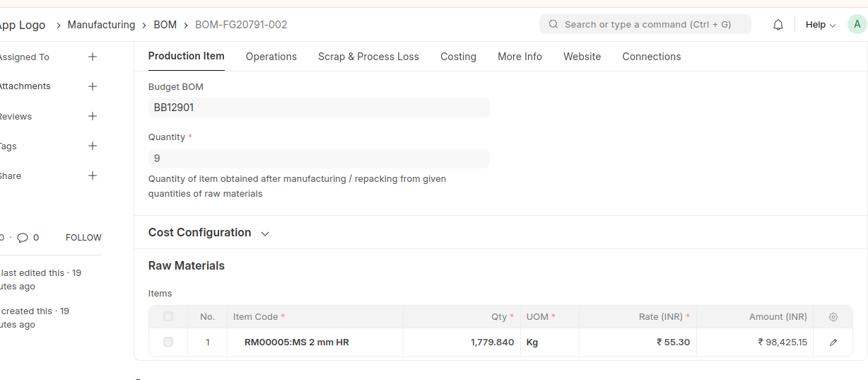This screenshot has width=868, height=380.
Task: Add assignee with Assigned To plus icon
Action: pyautogui.click(x=93, y=57)
